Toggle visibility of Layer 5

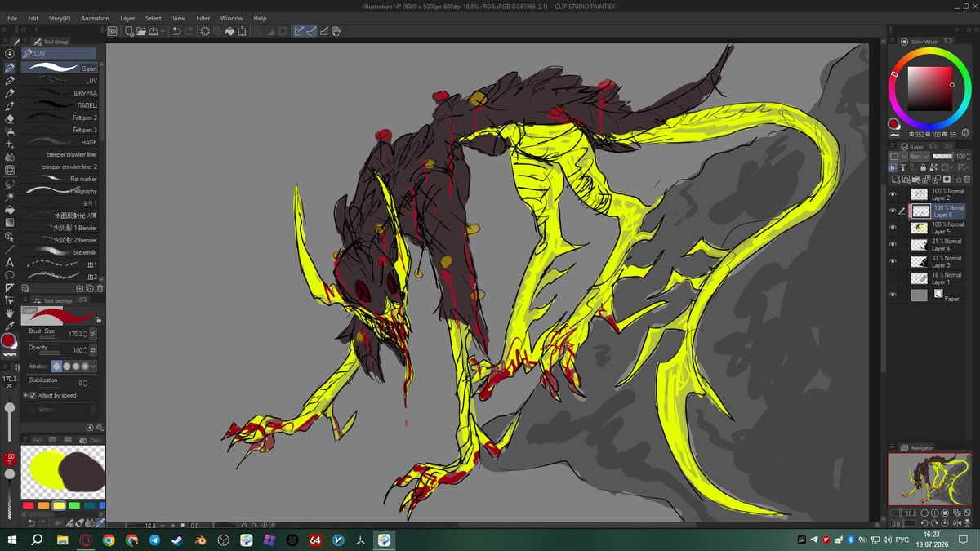[x=893, y=228]
